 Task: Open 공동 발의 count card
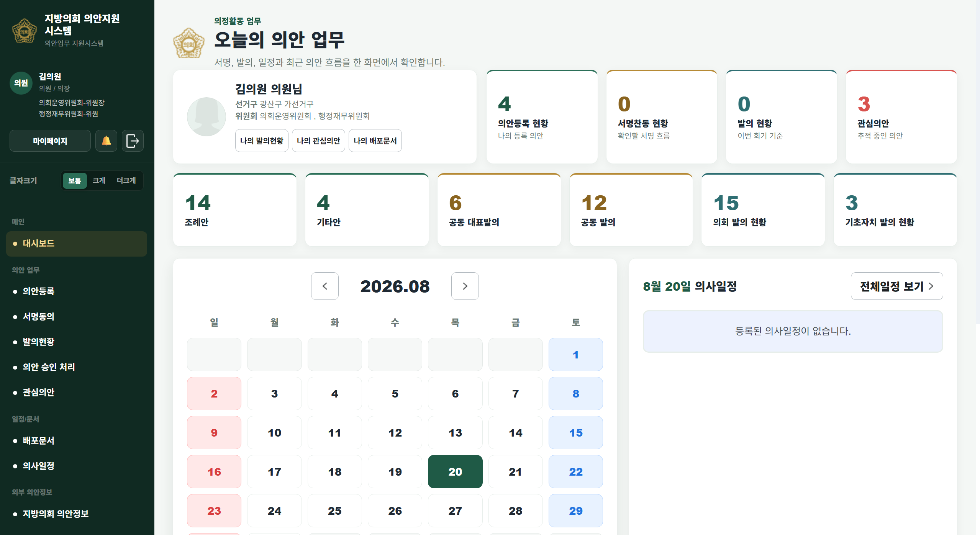(x=631, y=210)
